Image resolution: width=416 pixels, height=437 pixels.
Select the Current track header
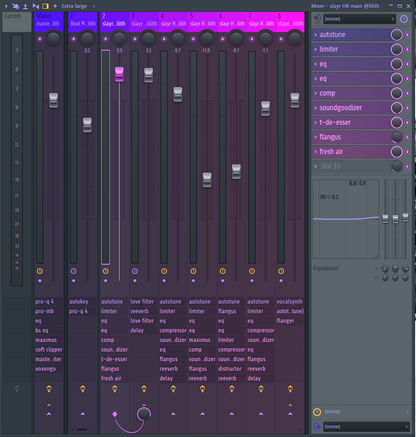17,22
